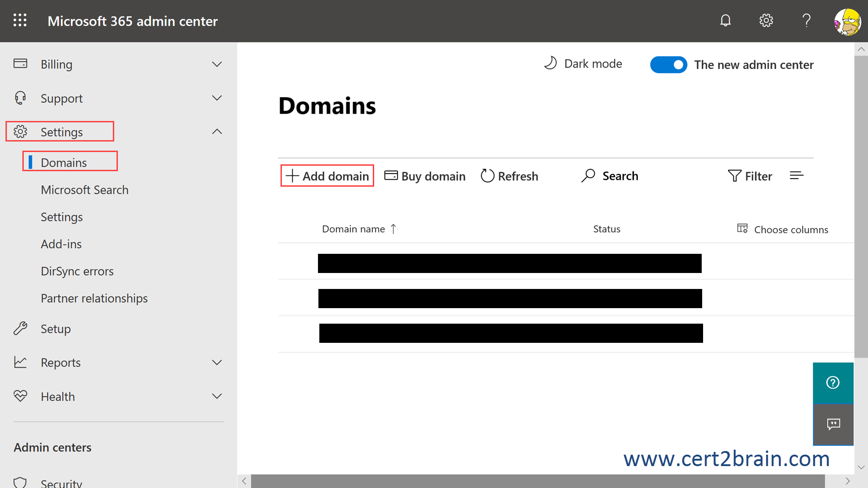
Task: Select Domains under Settings
Action: click(x=64, y=163)
